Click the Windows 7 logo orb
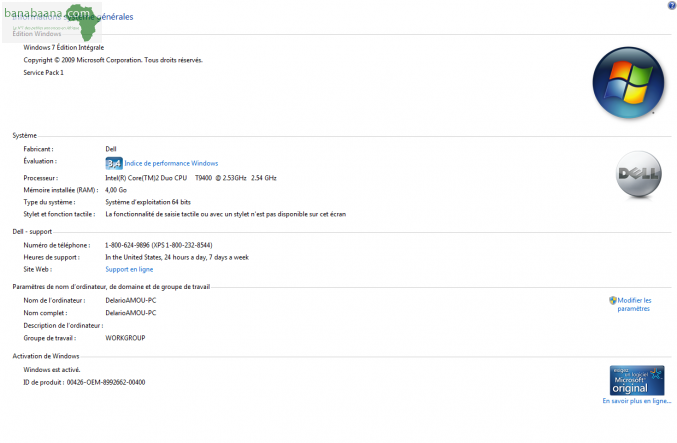Image resolution: width=677 pixels, height=443 pixels. point(628,82)
